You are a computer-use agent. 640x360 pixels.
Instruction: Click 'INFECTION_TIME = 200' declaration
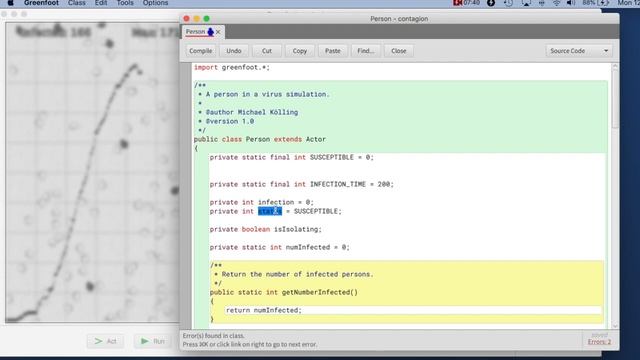point(302,184)
